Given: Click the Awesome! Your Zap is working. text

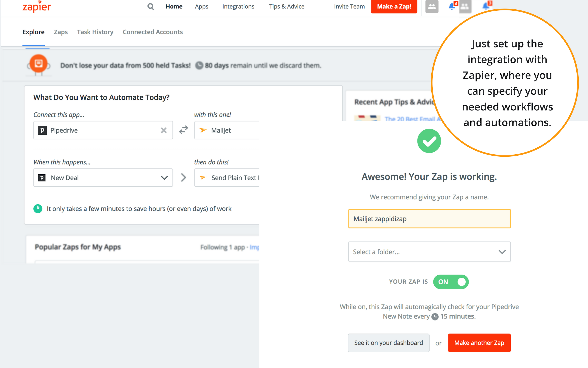Looking at the screenshot, I should [x=429, y=177].
